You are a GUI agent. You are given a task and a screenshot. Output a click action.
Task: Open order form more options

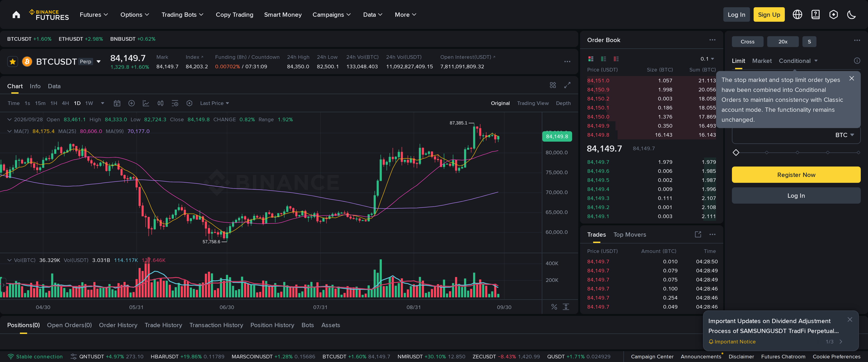857,40
